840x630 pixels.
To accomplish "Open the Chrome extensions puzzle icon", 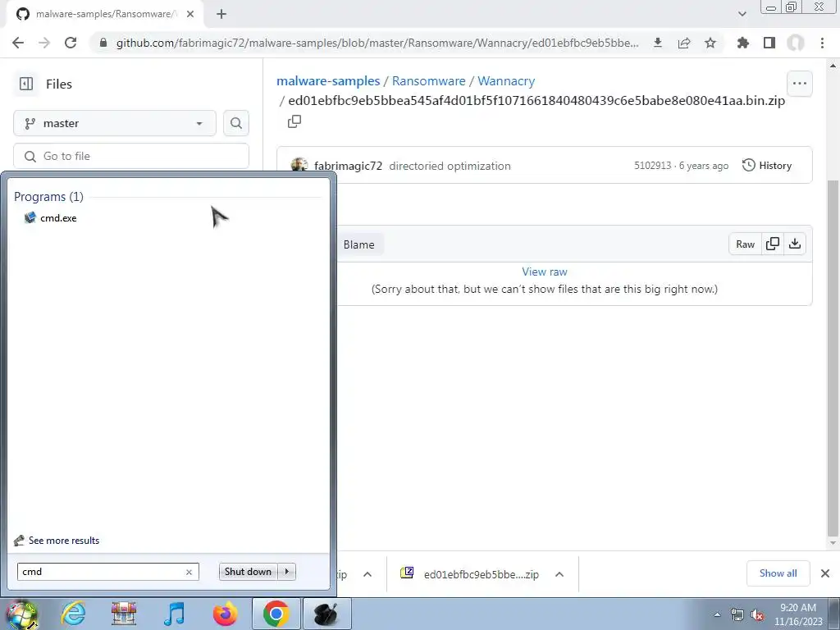I will (x=743, y=43).
